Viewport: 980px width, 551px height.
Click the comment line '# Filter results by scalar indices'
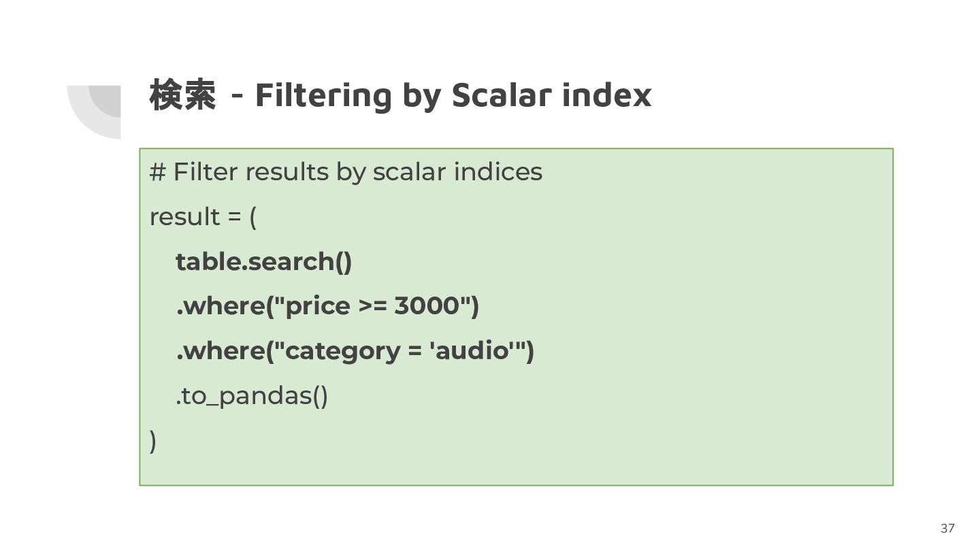[346, 172]
